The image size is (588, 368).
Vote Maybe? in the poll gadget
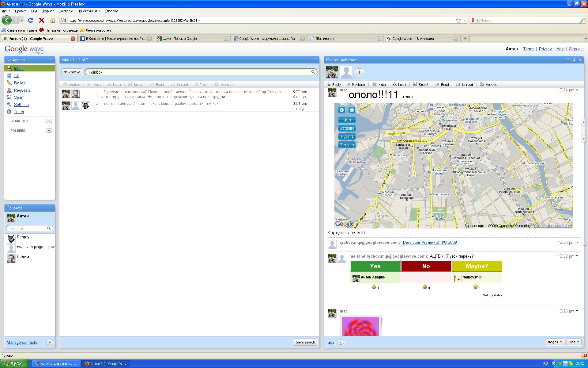click(477, 266)
